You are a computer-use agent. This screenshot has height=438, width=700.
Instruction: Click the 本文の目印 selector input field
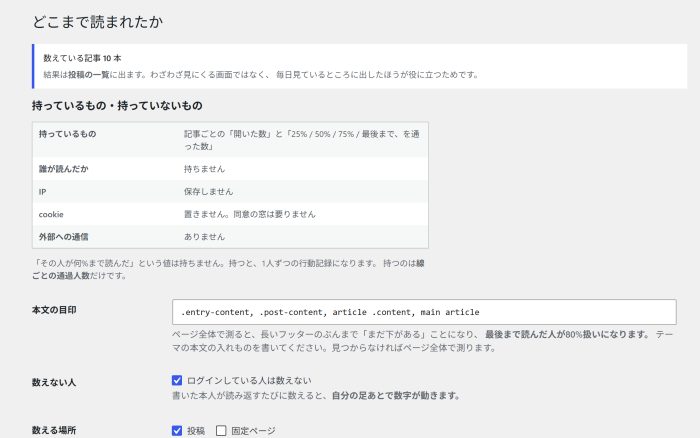point(424,312)
